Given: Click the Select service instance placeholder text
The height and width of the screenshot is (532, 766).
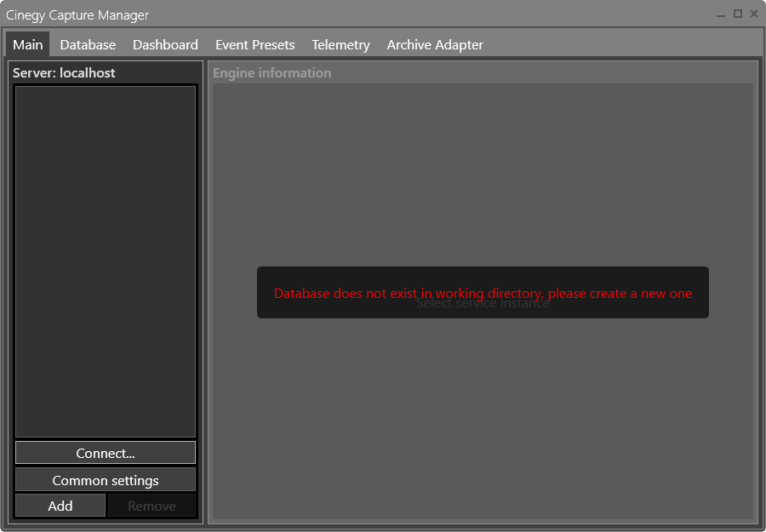Looking at the screenshot, I should [x=483, y=302].
